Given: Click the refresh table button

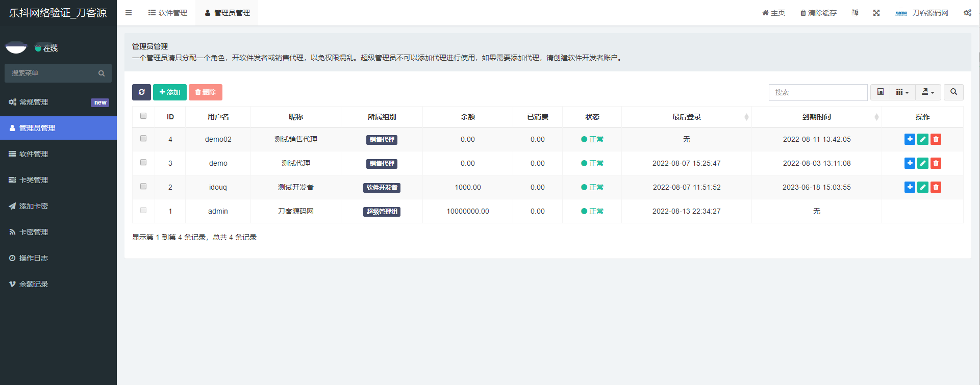Looking at the screenshot, I should [141, 92].
